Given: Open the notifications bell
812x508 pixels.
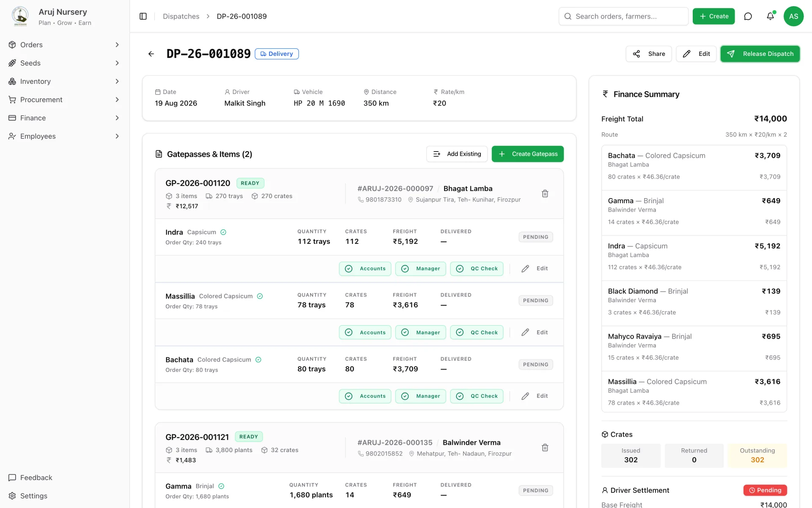Looking at the screenshot, I should click(x=770, y=16).
